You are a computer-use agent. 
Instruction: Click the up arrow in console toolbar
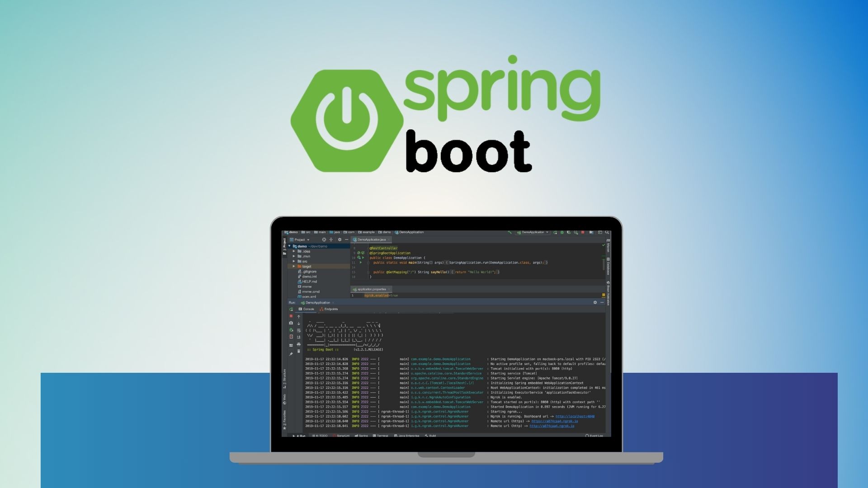pyautogui.click(x=299, y=317)
